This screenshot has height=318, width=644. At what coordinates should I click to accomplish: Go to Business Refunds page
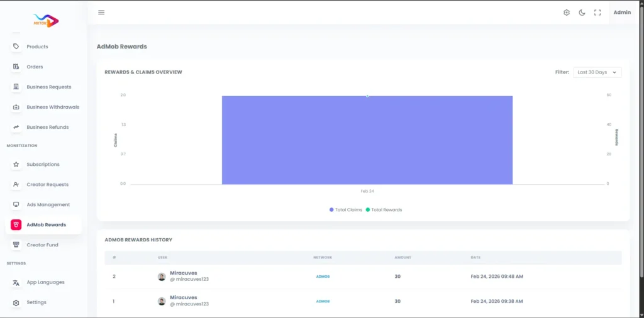coord(47,127)
